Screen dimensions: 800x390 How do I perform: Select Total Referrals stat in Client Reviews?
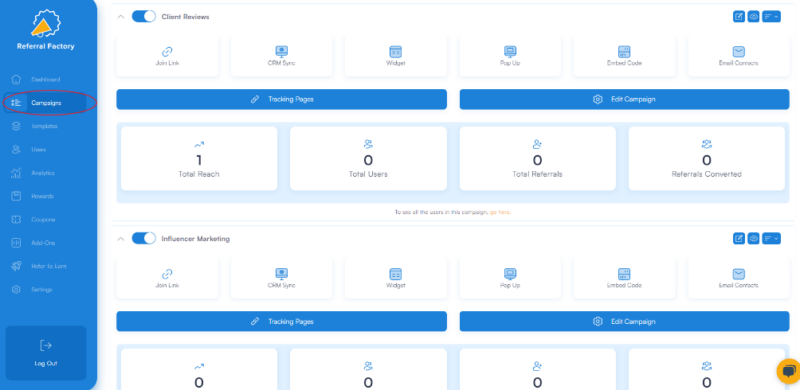(x=537, y=159)
